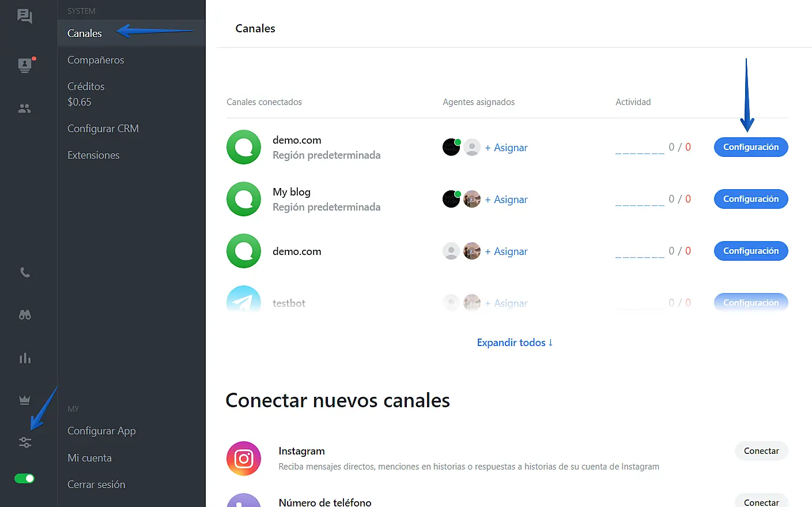Click the Créditos balance entry
The image size is (812, 507).
coord(86,94)
